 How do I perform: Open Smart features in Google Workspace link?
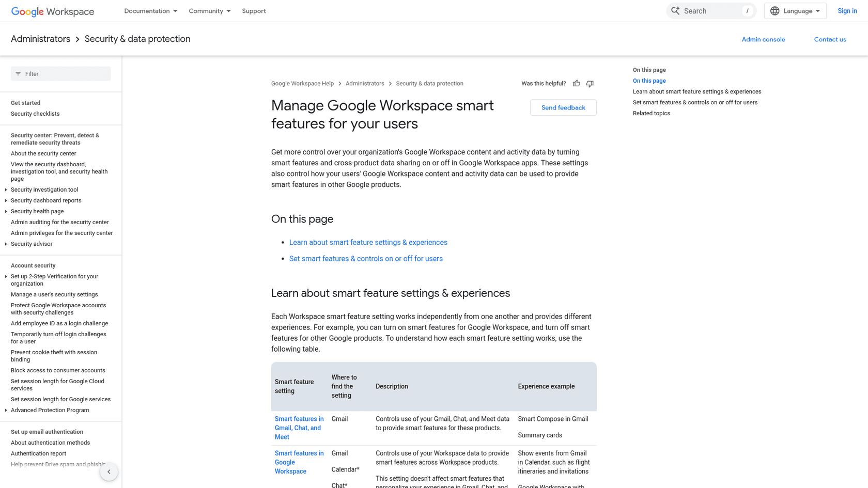[299, 462]
